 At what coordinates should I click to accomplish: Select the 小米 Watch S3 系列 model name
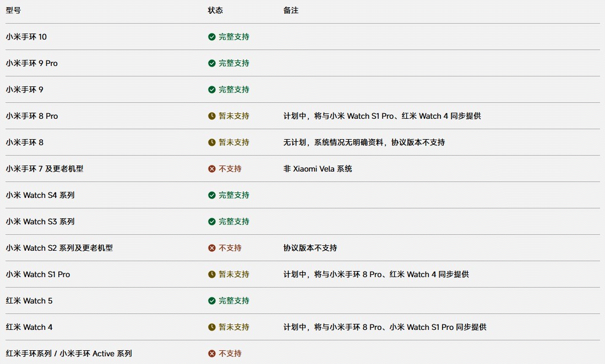click(x=40, y=222)
